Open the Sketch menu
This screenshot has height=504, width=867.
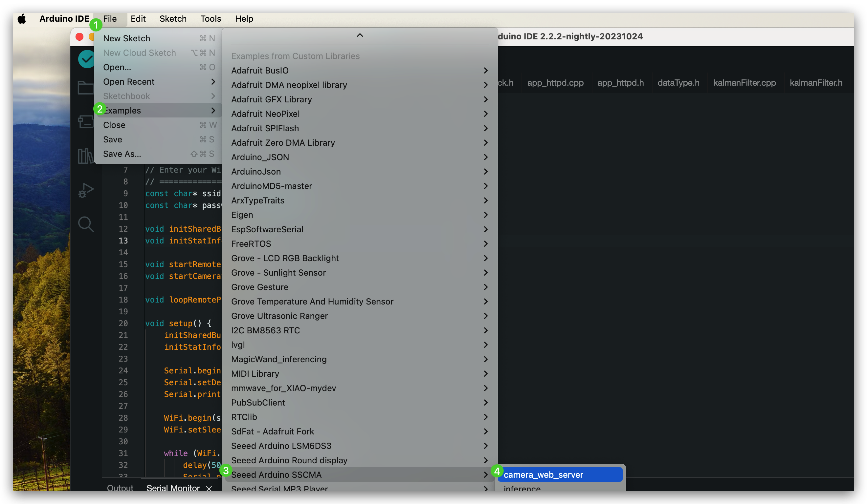pyautogui.click(x=173, y=19)
